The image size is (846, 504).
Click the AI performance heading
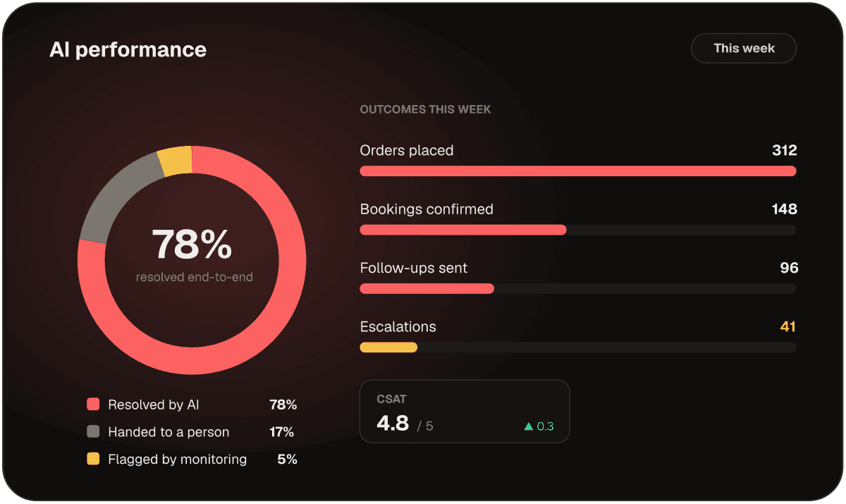(128, 49)
